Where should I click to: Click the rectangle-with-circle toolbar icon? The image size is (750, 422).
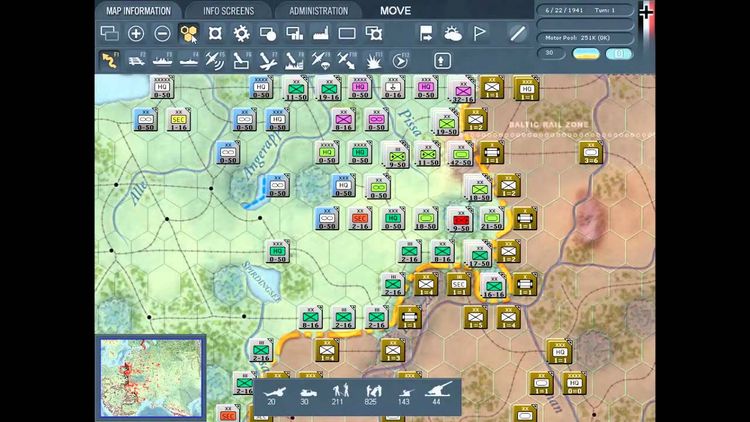pyautogui.click(x=268, y=33)
